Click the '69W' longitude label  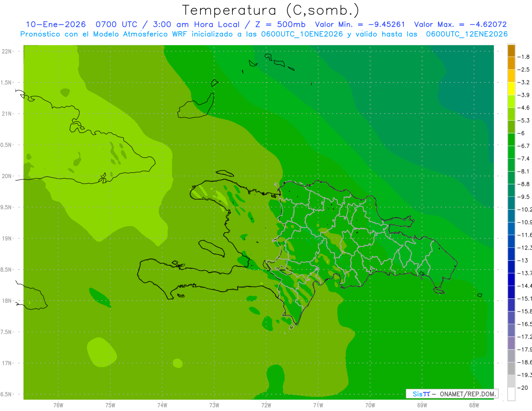[422, 405]
